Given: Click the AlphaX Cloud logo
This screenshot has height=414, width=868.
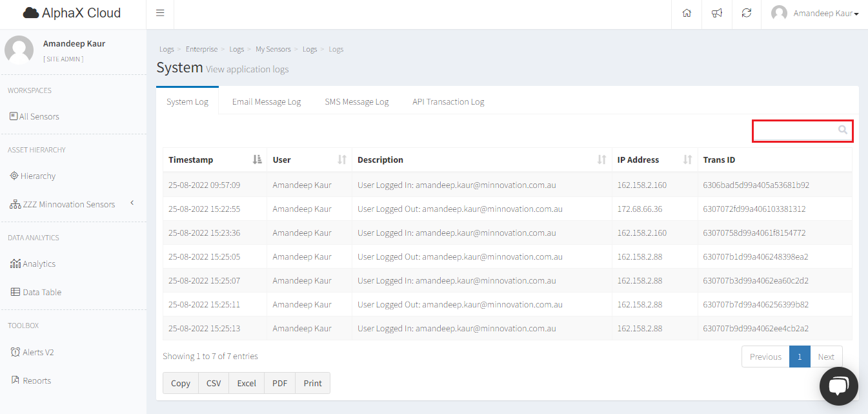Looking at the screenshot, I should [72, 14].
